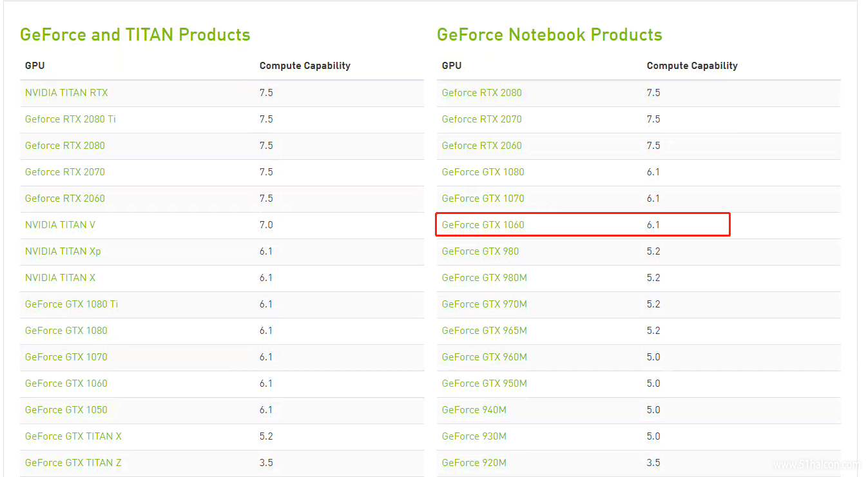This screenshot has width=868, height=477.
Task: Click the GeForce GTX TITAN X link
Action: point(73,436)
